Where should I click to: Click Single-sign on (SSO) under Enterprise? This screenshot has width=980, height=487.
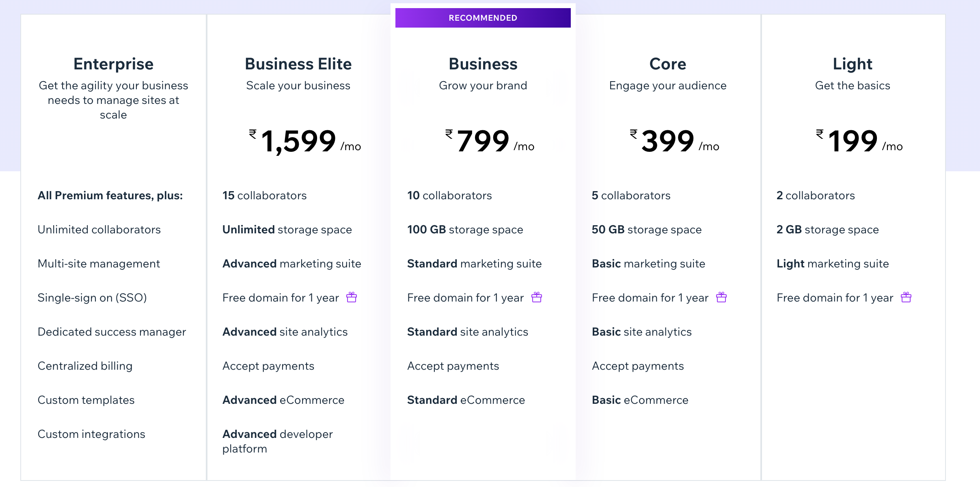(x=92, y=297)
